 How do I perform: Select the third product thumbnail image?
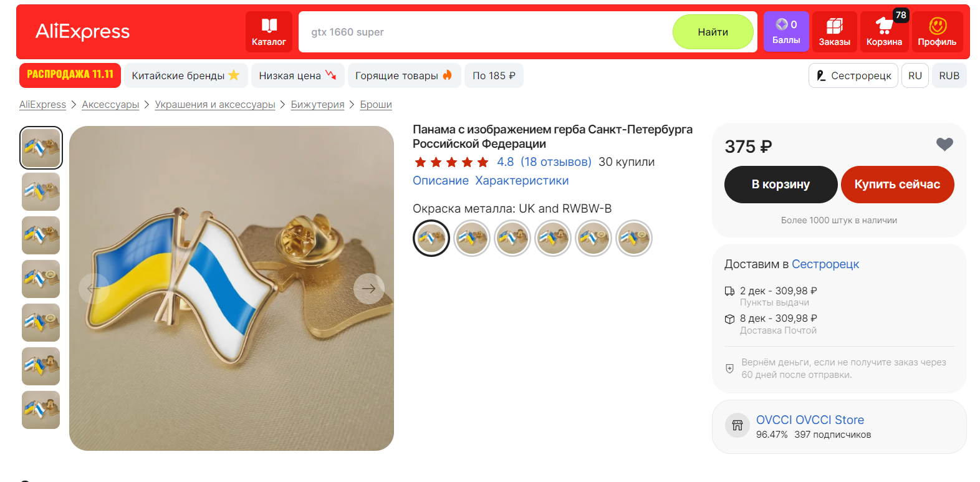pos(41,235)
